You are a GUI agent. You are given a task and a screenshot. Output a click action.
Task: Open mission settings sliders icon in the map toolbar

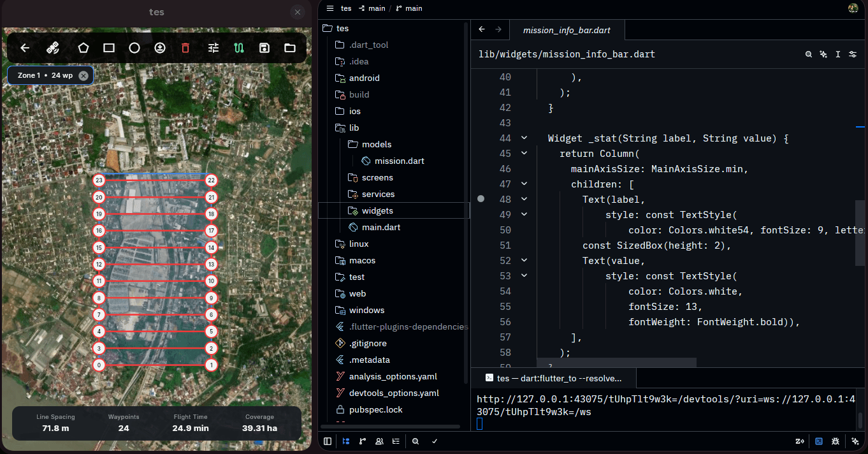pos(213,48)
